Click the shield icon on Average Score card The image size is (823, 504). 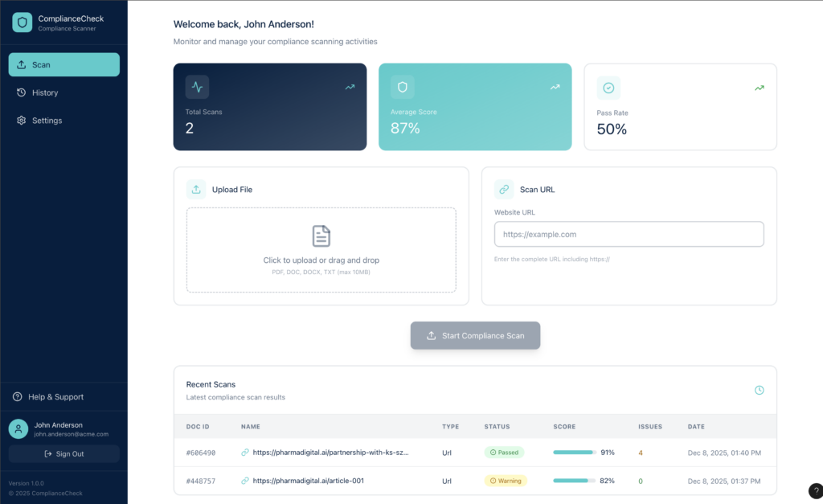[403, 87]
